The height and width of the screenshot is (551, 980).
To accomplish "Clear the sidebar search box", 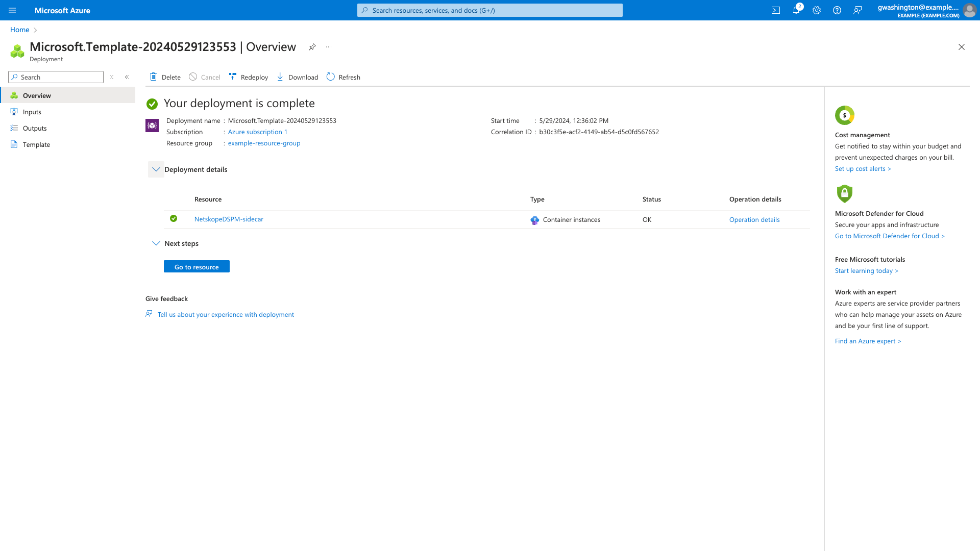I will pyautogui.click(x=112, y=77).
